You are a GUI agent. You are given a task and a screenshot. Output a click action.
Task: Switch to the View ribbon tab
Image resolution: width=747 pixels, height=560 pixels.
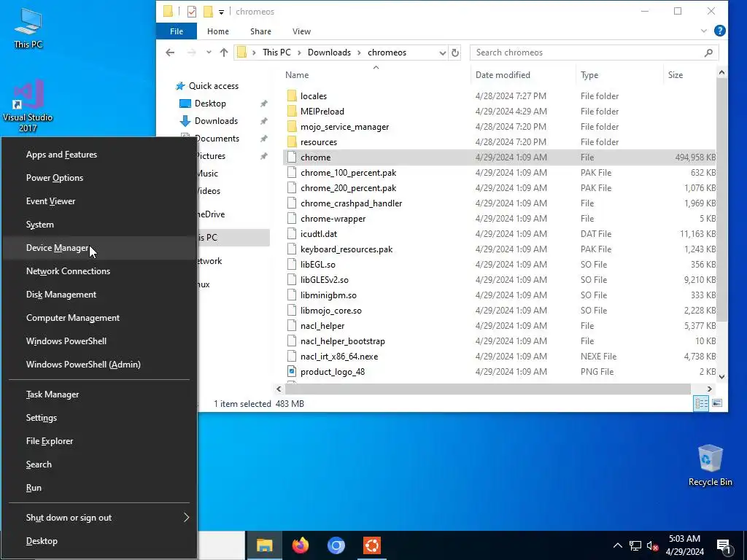coord(301,31)
